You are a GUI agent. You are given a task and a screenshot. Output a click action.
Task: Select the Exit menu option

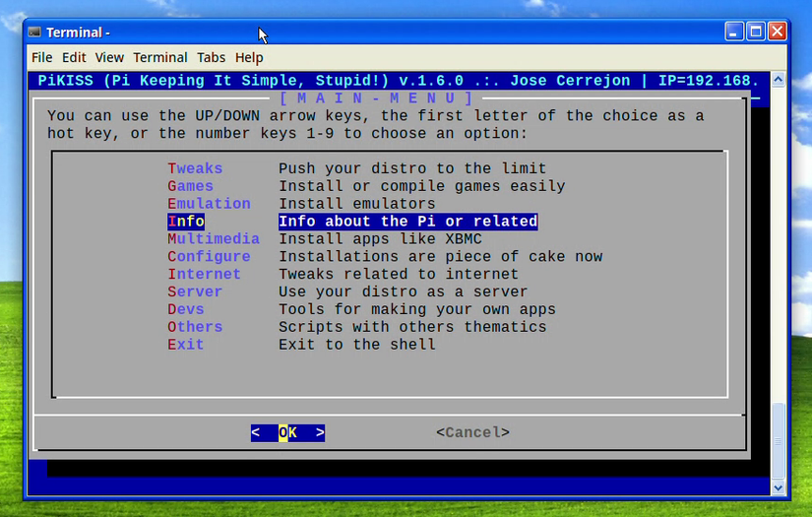185,345
